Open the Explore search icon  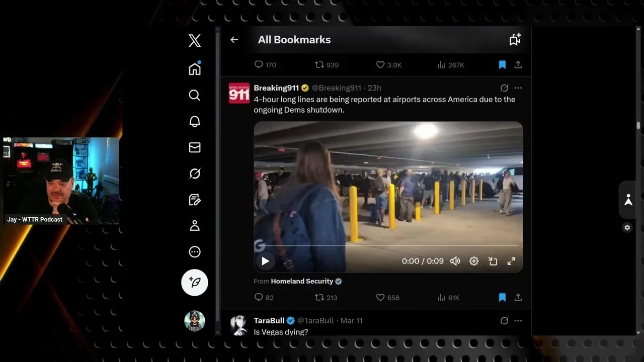pyautogui.click(x=195, y=95)
